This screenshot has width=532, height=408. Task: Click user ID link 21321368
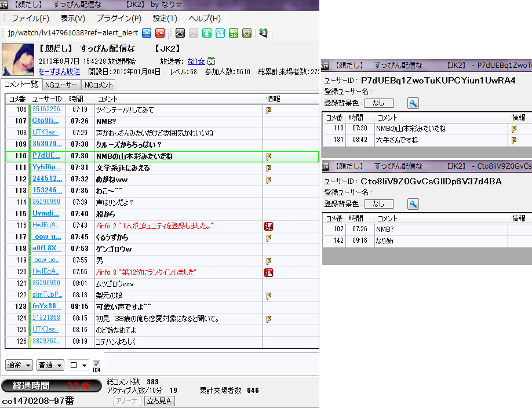46,318
